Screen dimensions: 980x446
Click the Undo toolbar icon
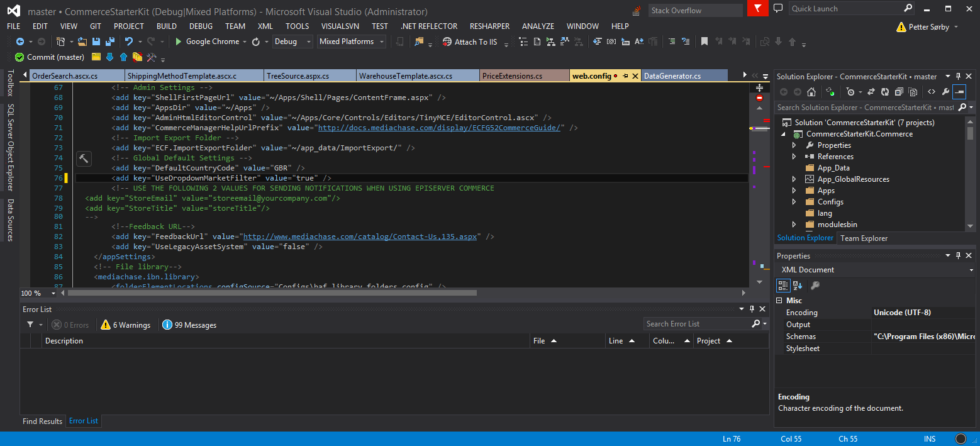pyautogui.click(x=128, y=42)
